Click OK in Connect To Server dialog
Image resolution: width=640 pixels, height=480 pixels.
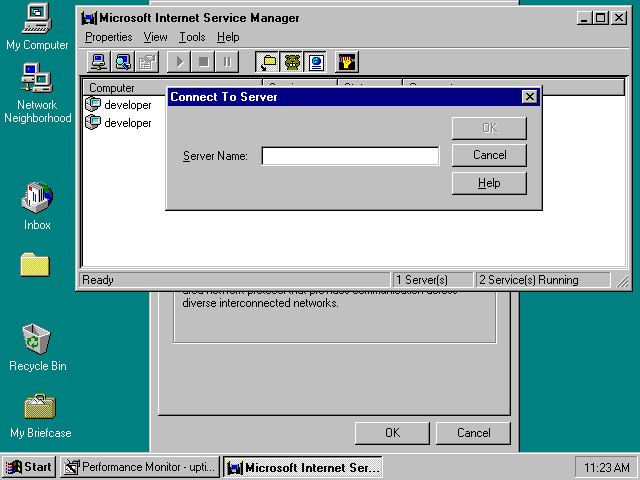489,128
